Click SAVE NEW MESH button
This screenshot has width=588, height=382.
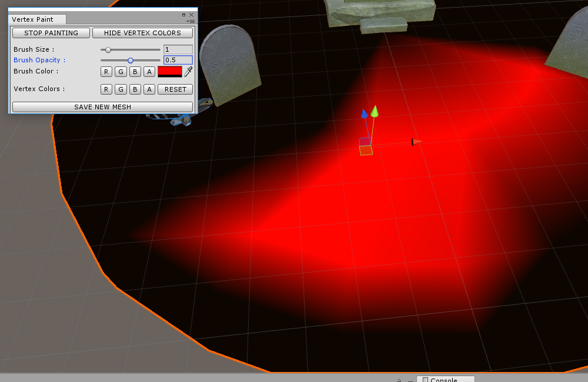point(102,107)
